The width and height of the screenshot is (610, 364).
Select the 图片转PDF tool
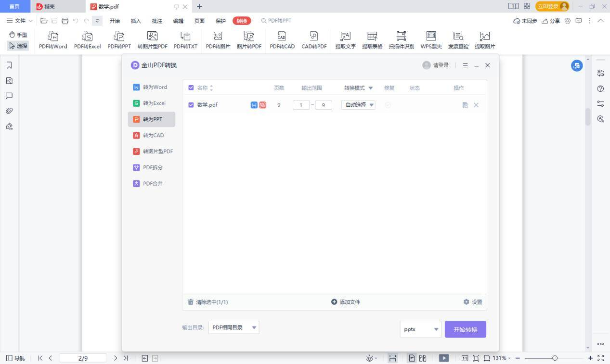(249, 39)
